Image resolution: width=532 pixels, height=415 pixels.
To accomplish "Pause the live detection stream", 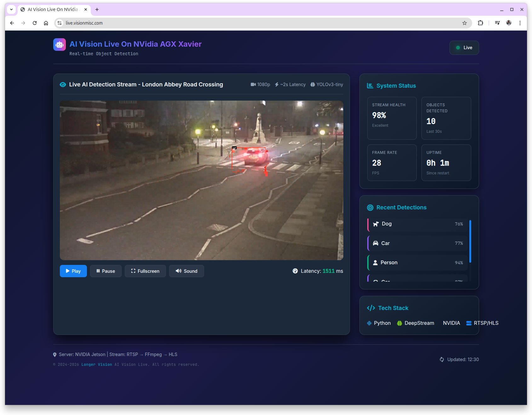I will click(106, 271).
